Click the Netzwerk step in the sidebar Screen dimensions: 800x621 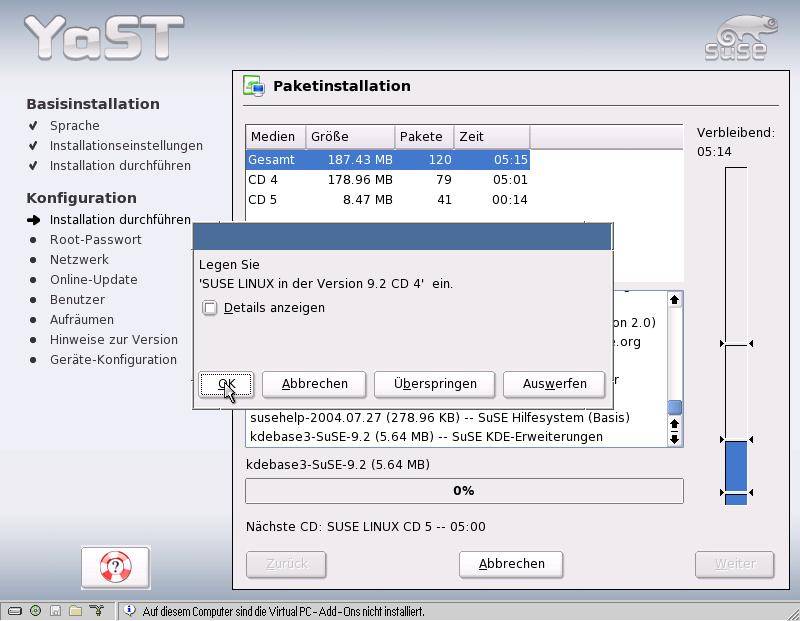[79, 260]
